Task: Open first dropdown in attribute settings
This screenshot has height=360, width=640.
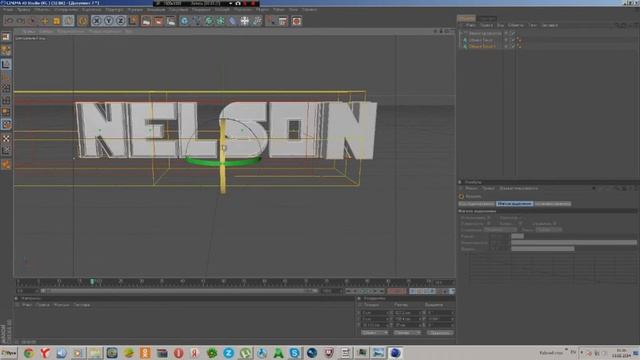Action: tap(500, 230)
